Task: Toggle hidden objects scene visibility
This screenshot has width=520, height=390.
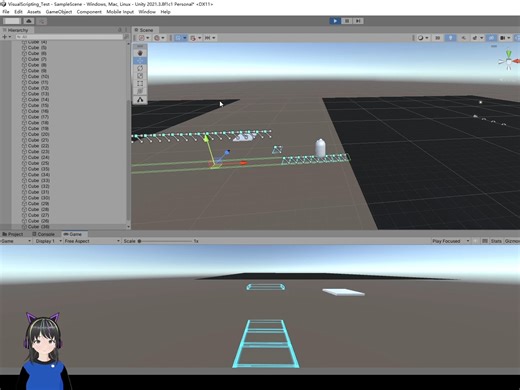Action: 491,38
